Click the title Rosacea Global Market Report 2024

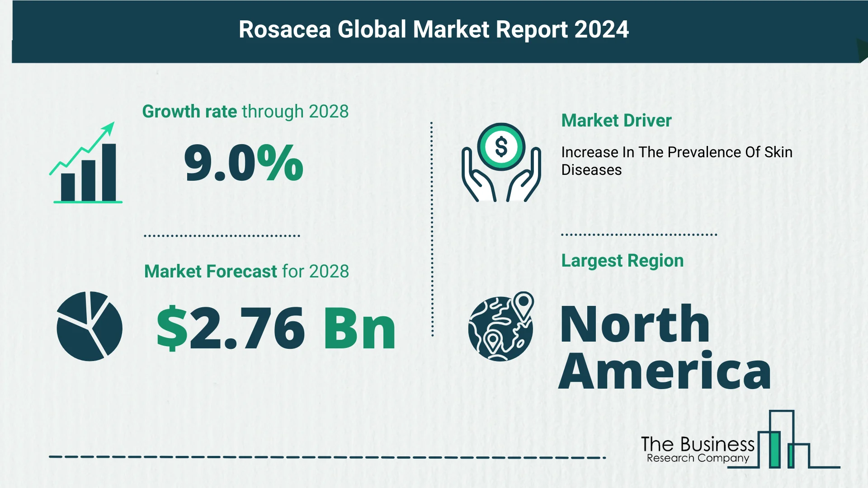[434, 30]
